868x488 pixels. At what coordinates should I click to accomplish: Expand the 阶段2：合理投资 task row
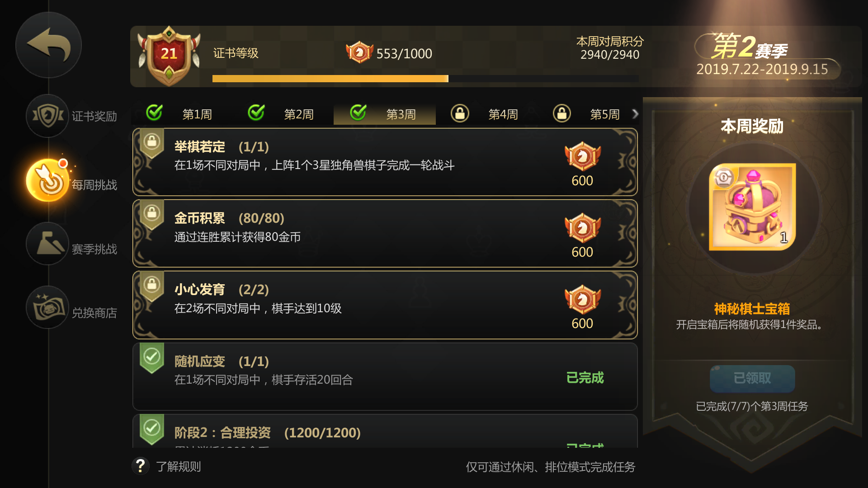point(385,431)
